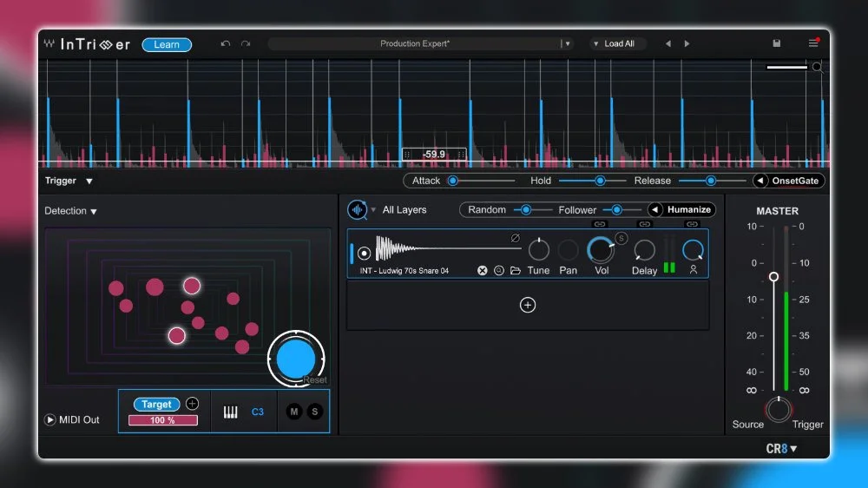Adjust the Release slider
Image resolution: width=868 pixels, height=488 pixels.
click(x=711, y=181)
